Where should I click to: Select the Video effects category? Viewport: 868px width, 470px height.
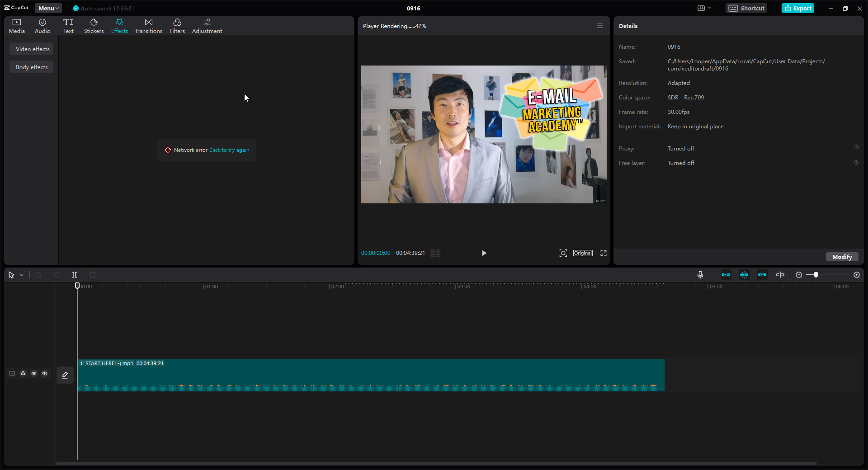[32, 49]
